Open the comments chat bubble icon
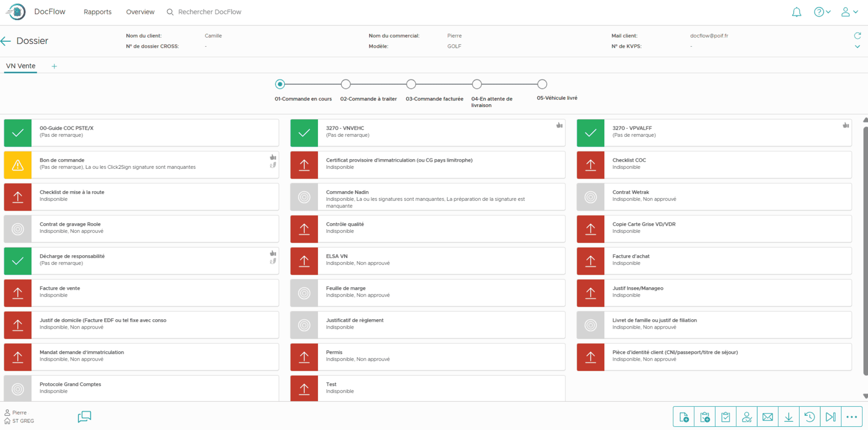This screenshot has width=868, height=430. [x=84, y=416]
